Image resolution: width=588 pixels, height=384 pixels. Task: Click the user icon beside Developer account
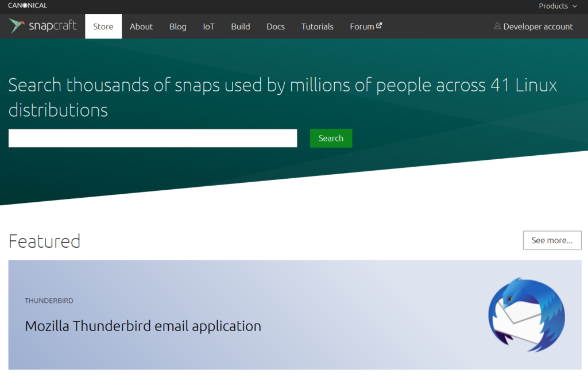(497, 26)
